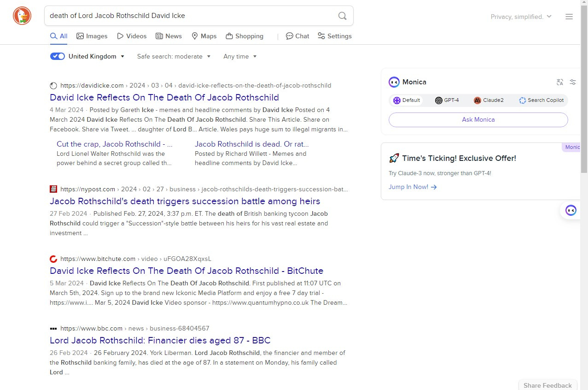Click the '4 Mar 2024' date text
This screenshot has height=390, width=588.
(x=68, y=110)
